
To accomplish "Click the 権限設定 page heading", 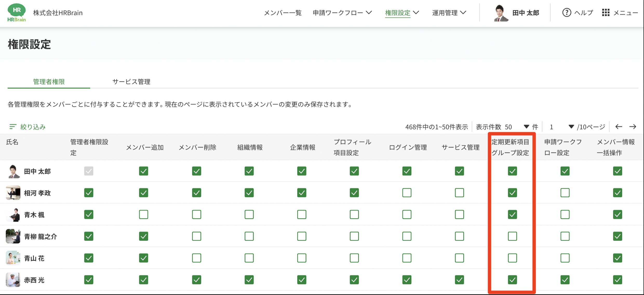I will (x=29, y=44).
